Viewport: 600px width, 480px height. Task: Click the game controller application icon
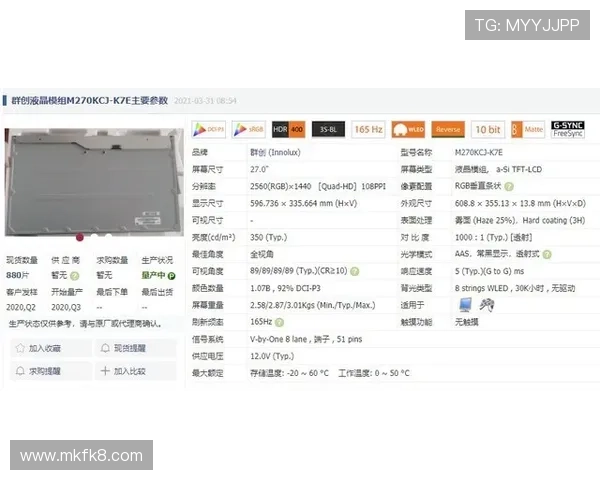point(487,305)
